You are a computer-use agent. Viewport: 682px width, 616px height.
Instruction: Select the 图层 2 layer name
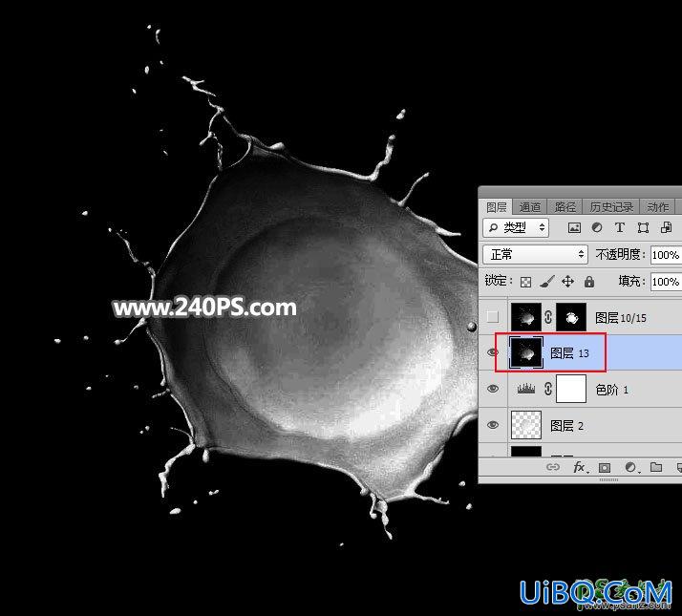566,425
